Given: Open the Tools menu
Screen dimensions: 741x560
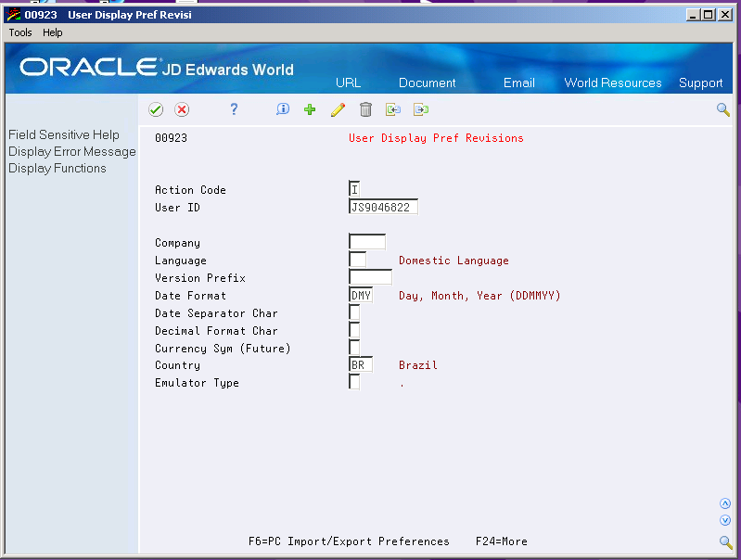Looking at the screenshot, I should click(x=20, y=32).
